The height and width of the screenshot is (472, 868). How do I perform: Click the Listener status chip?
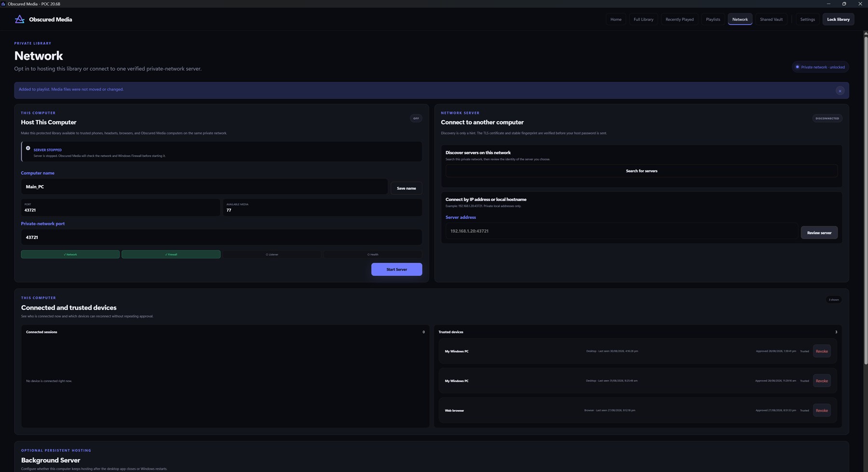click(x=271, y=254)
